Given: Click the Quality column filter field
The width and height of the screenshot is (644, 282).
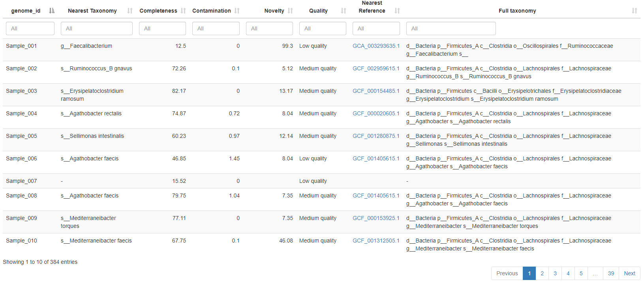Looking at the screenshot, I should point(323,28).
